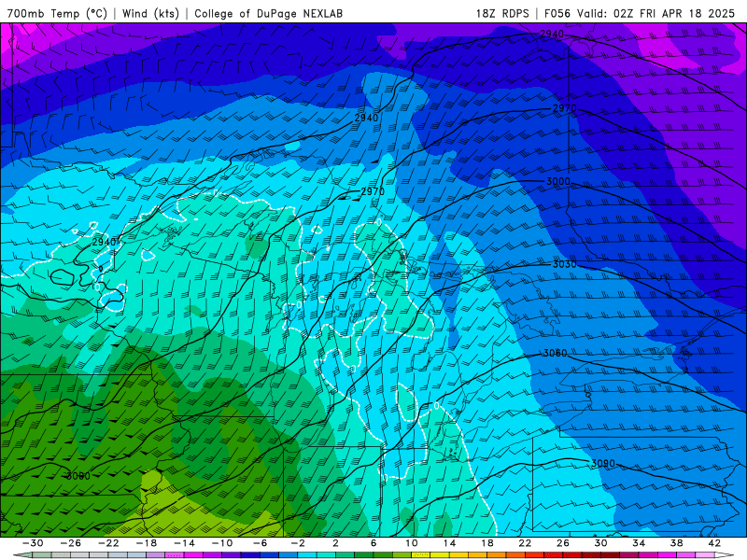Click the 18 value on temperature scale
This screenshot has width=747, height=560.
tap(486, 543)
